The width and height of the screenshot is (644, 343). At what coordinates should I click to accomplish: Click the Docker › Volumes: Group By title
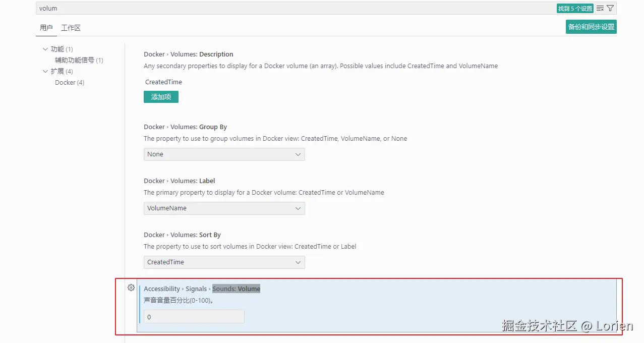(x=186, y=127)
